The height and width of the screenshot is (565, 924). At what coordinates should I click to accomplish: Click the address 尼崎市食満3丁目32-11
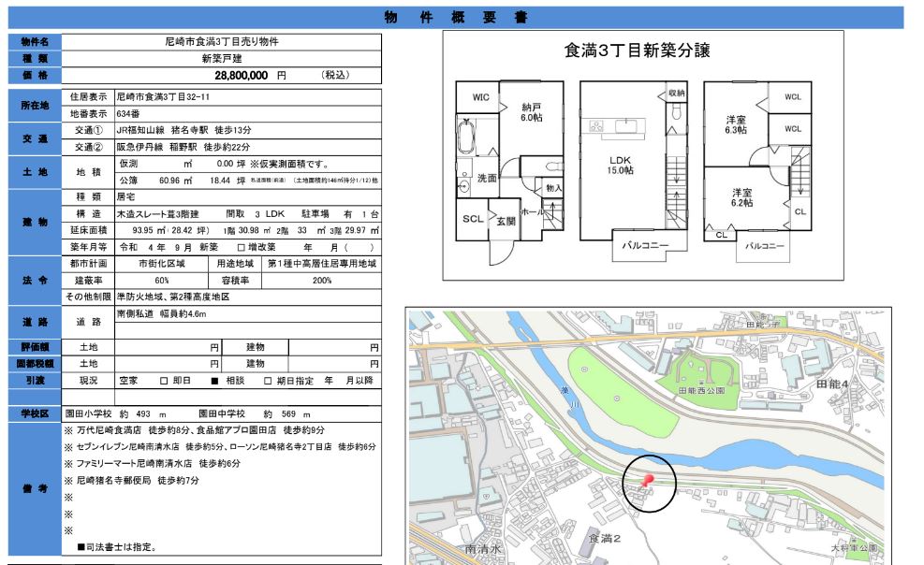pyautogui.click(x=163, y=96)
